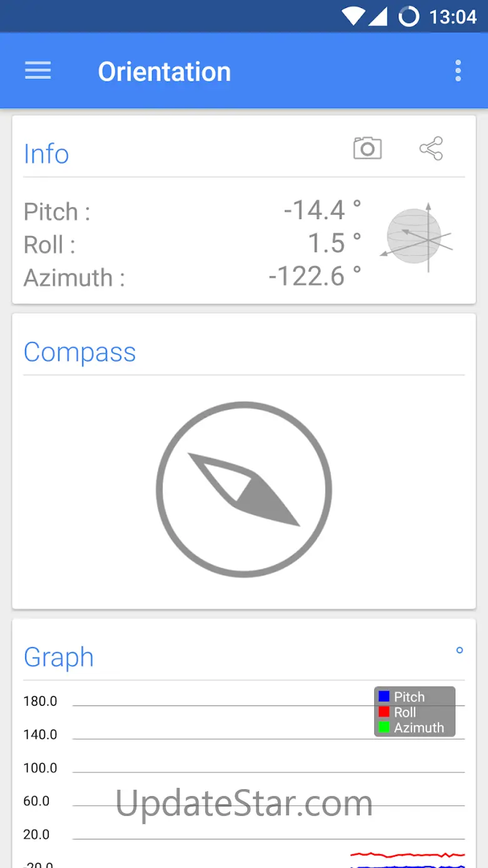Select the Info card heading
The image size is (488, 868).
click(x=46, y=153)
